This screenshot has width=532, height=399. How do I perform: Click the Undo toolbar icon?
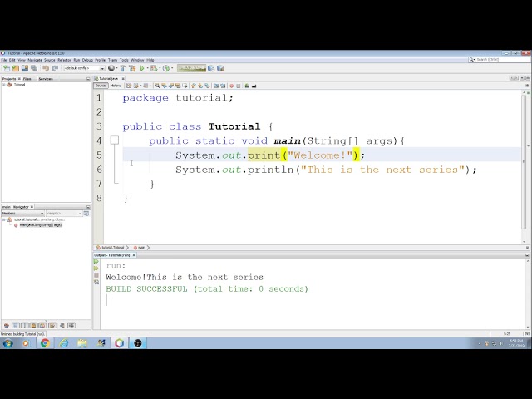pos(46,68)
